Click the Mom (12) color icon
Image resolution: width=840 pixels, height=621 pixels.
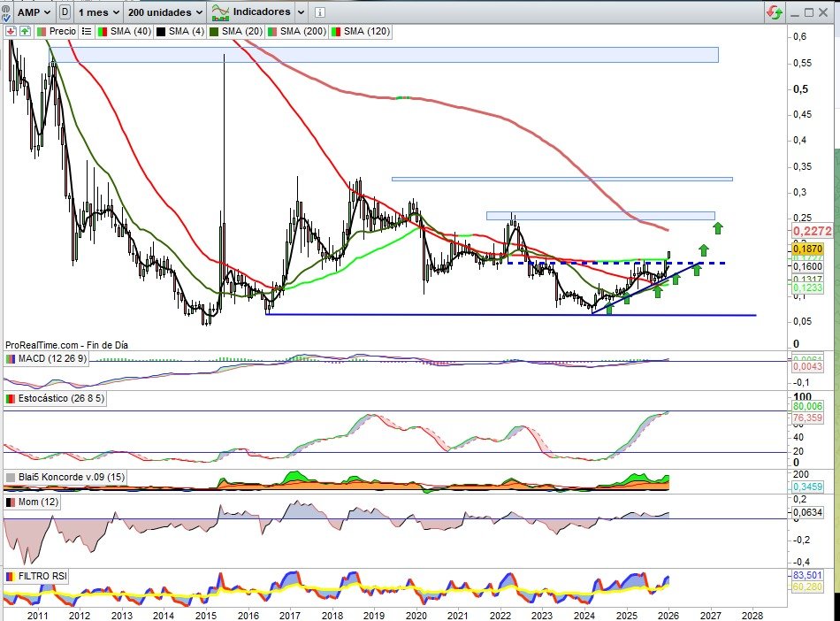tap(11, 502)
